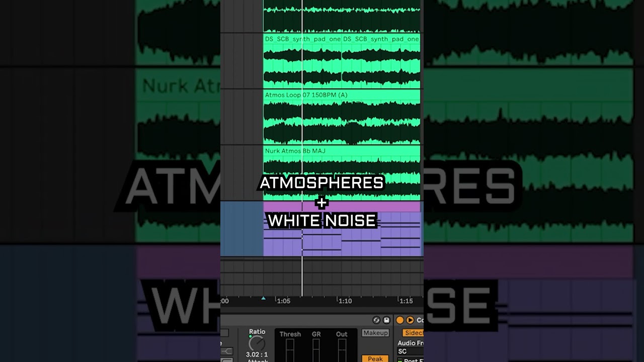Click the 1:15 mark on the time ruler
The image size is (644, 362).
pos(406,301)
